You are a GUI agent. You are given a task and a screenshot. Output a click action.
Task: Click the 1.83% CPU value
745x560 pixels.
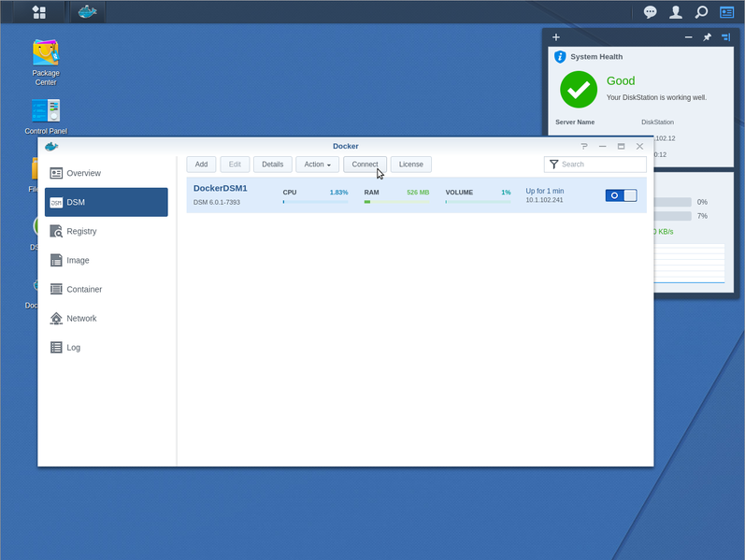(x=338, y=193)
